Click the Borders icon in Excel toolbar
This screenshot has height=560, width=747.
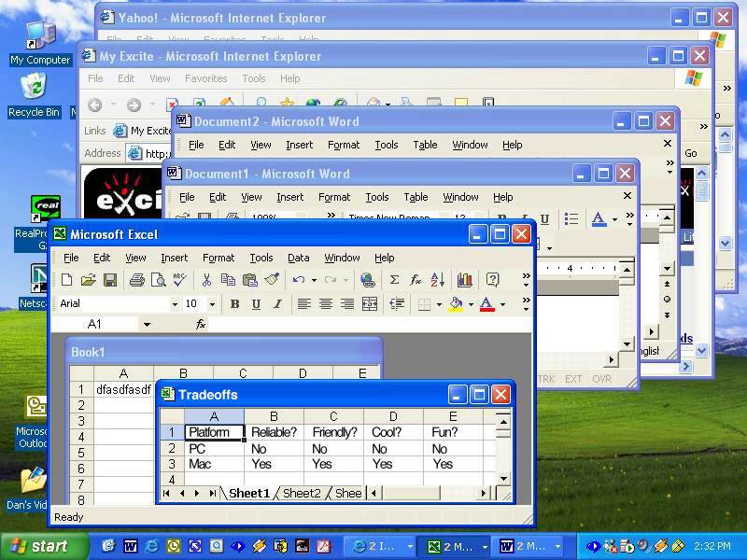(x=424, y=304)
